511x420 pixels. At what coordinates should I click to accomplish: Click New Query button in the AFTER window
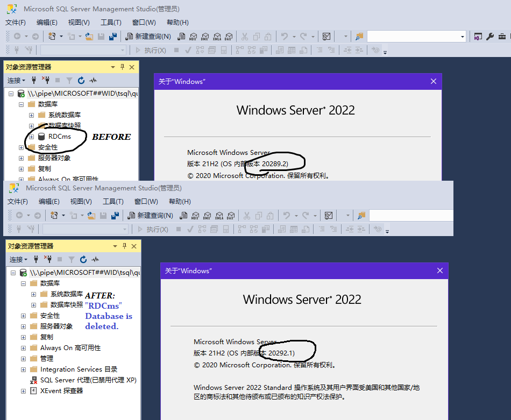151,215
